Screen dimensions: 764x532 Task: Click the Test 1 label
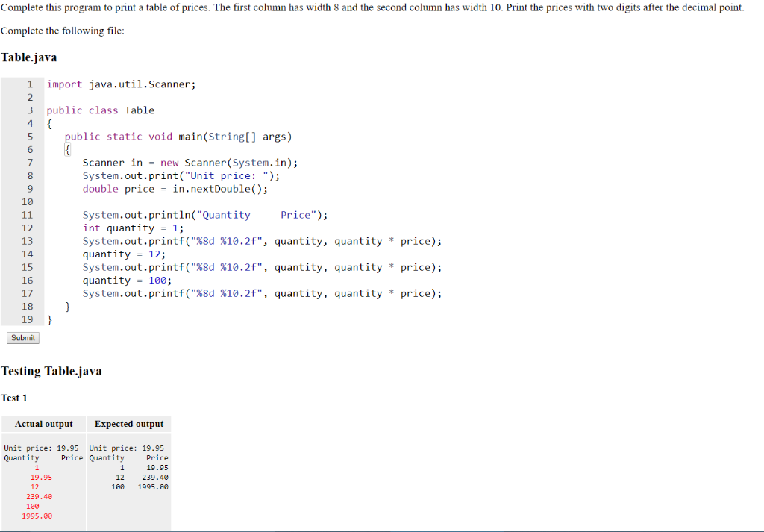[14, 398]
